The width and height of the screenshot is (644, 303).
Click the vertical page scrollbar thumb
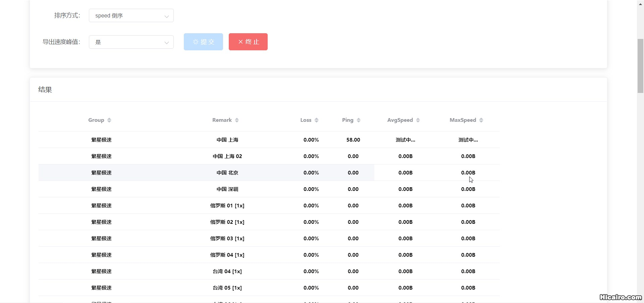(640, 66)
